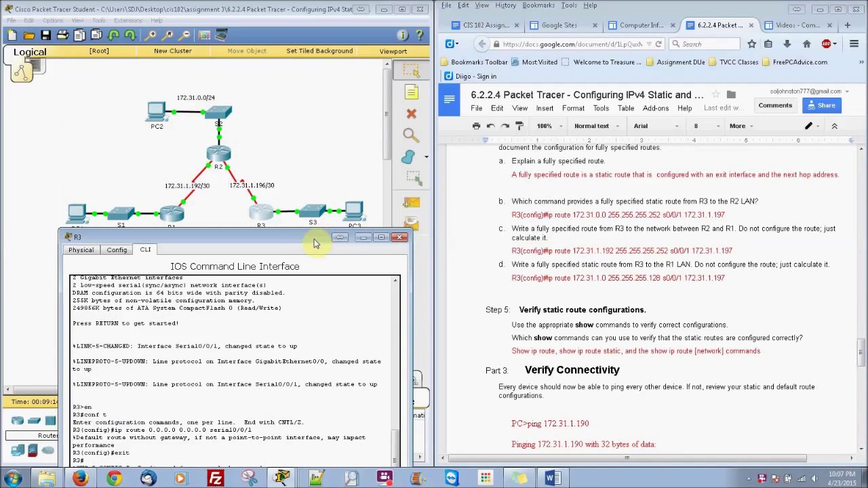Select the CLI tab of R3
The height and width of the screenshot is (488, 868).
[145, 249]
